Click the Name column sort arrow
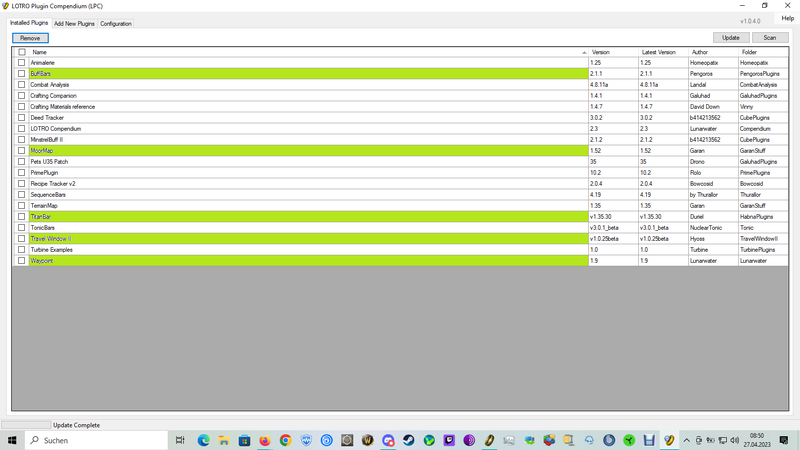 pos(584,53)
